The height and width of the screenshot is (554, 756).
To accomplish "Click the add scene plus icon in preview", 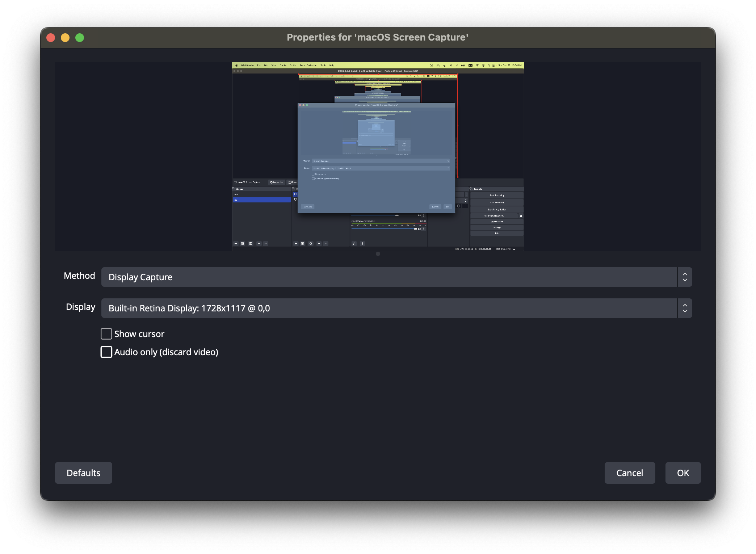I will (236, 244).
